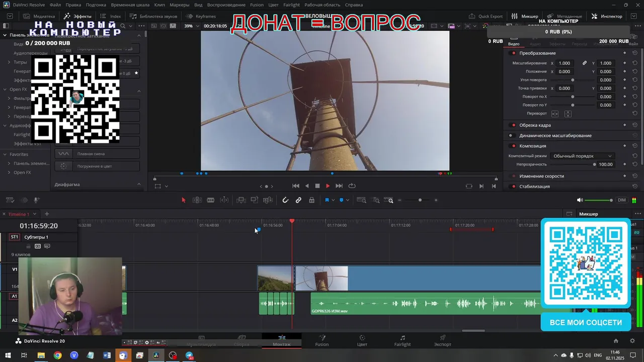Expand the Титры tree item
The height and width of the screenshot is (362, 644).
click(9, 62)
